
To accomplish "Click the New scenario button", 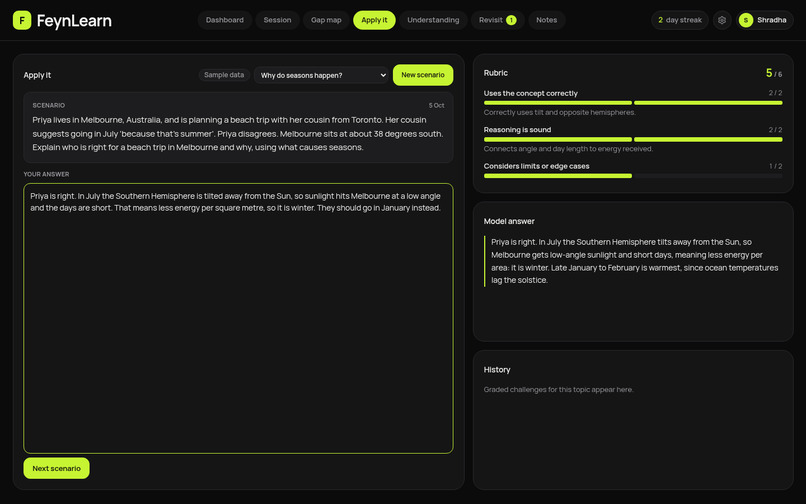I will pos(423,75).
